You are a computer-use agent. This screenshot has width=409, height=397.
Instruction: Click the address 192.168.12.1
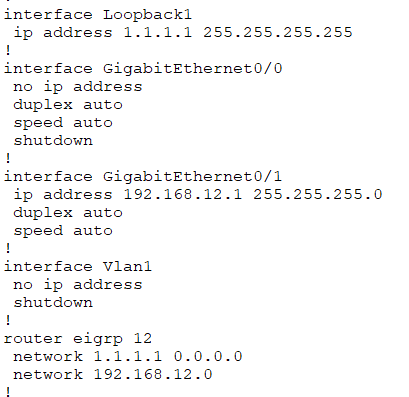[183, 195]
